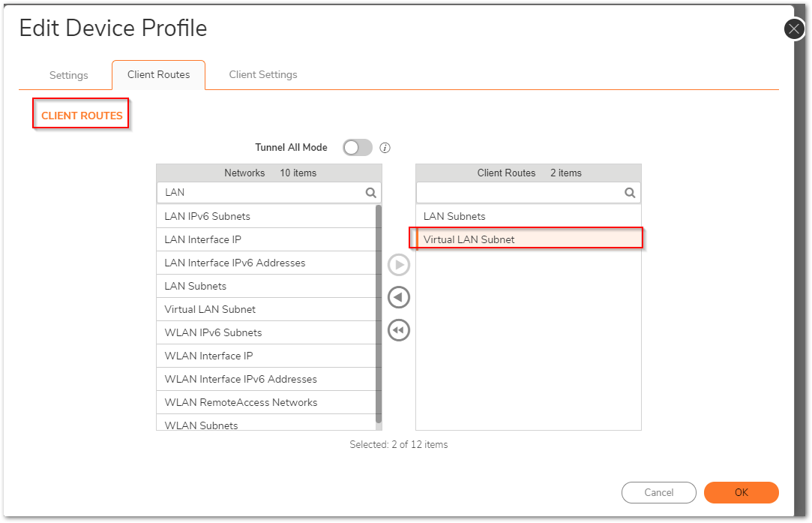Select LAN Interface IP in Networks list

tap(266, 239)
